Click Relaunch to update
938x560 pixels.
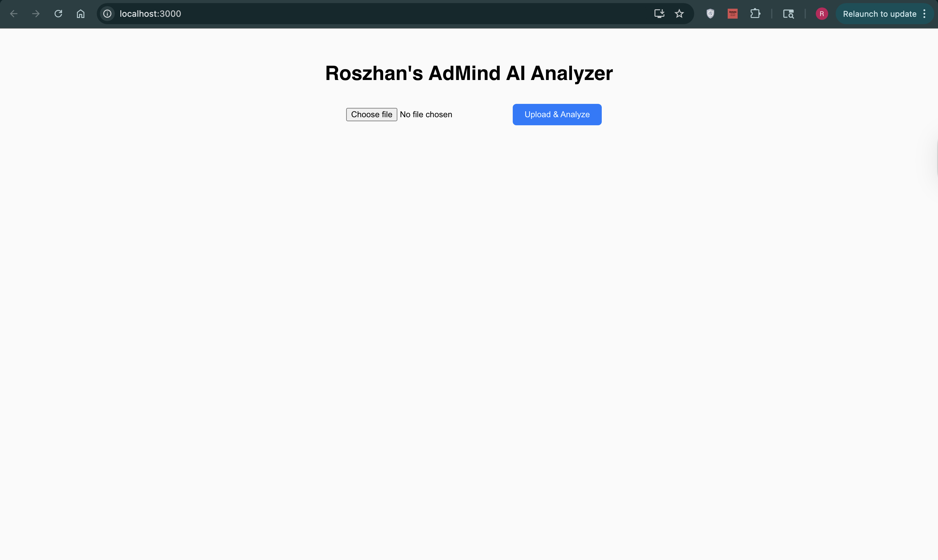point(879,14)
